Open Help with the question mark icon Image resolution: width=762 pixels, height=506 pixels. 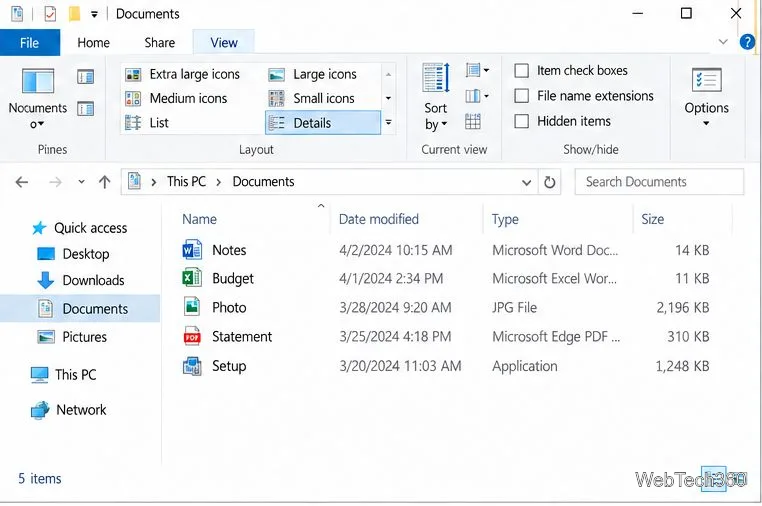747,42
